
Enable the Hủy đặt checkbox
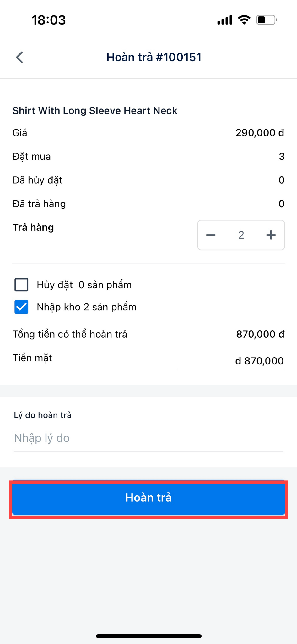[21, 285]
